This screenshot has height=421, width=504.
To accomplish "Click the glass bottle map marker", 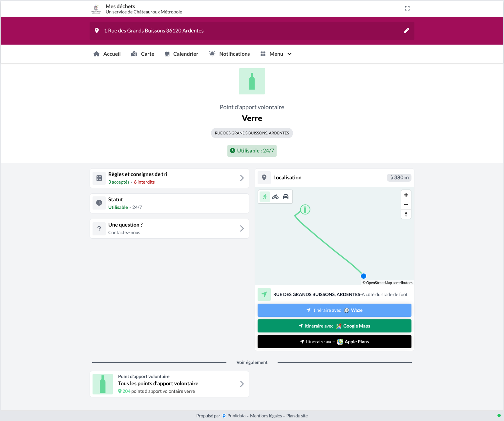I will tap(305, 209).
